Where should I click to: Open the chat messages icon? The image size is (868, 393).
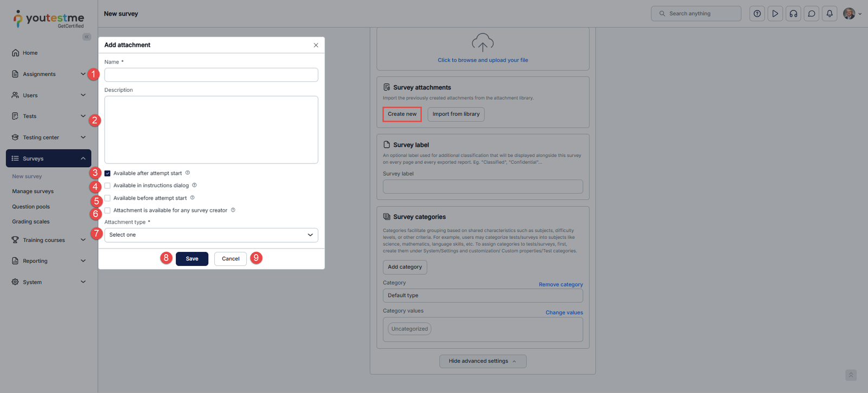(x=812, y=14)
